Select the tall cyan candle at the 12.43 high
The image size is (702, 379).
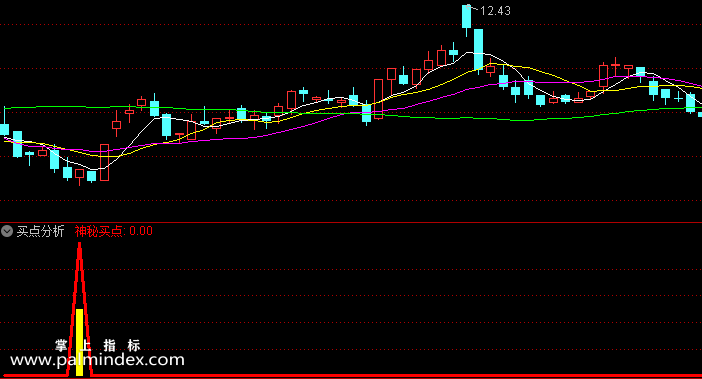pyautogui.click(x=467, y=17)
